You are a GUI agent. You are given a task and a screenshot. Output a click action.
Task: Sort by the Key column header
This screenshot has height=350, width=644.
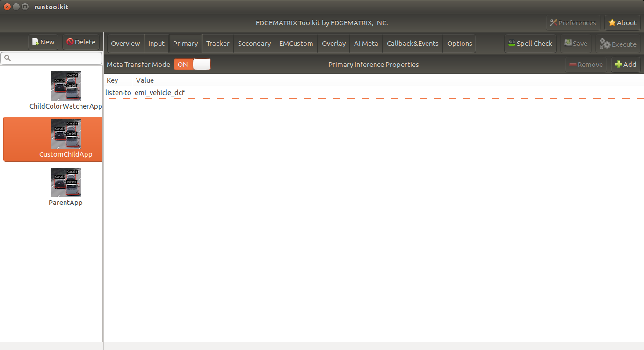118,80
